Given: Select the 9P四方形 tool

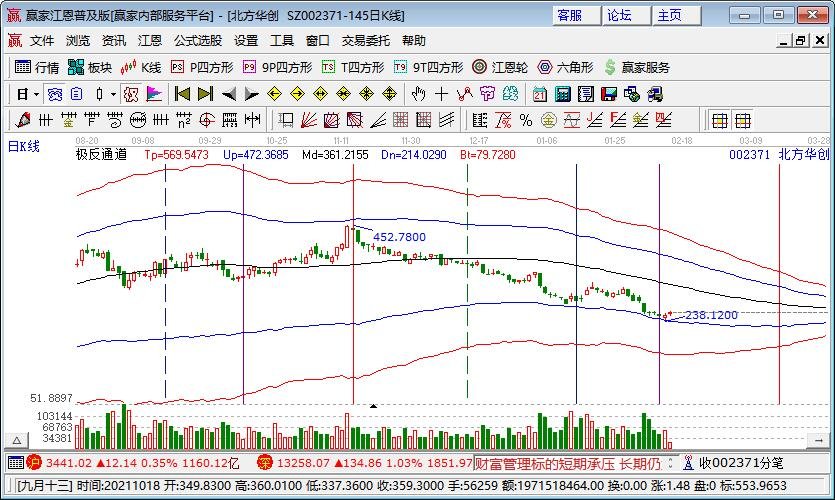Looking at the screenshot, I should tap(277, 68).
